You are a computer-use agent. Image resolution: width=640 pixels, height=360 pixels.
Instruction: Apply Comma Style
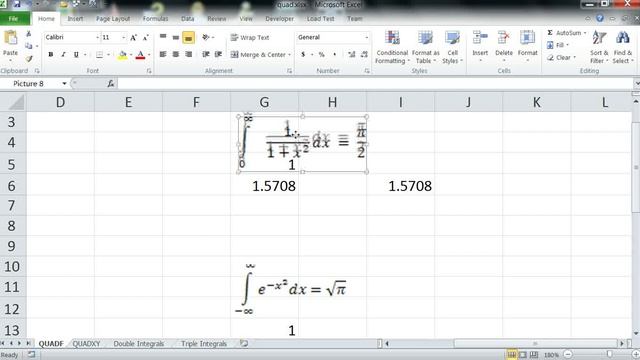coord(335,54)
